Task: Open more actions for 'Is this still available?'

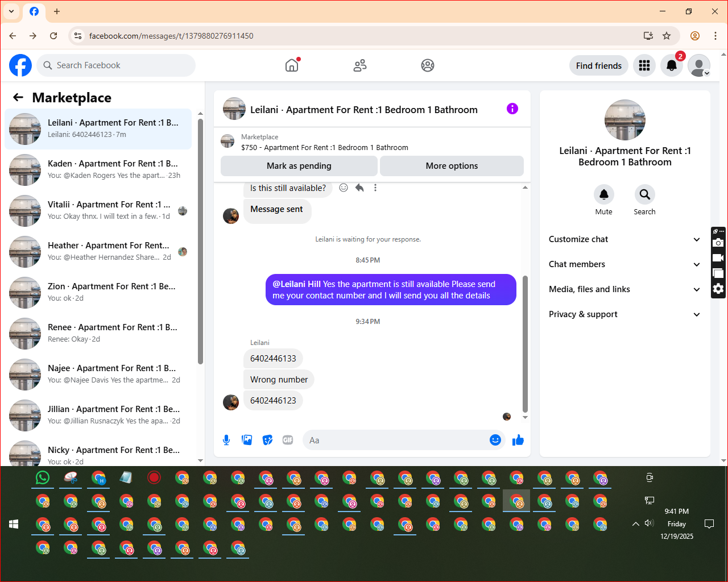Action: pyautogui.click(x=375, y=188)
